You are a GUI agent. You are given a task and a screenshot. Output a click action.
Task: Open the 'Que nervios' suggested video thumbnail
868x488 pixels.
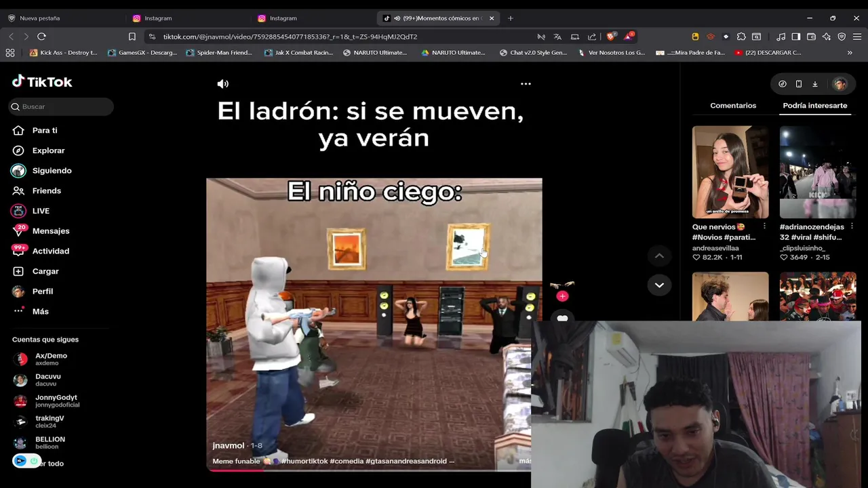(x=730, y=172)
